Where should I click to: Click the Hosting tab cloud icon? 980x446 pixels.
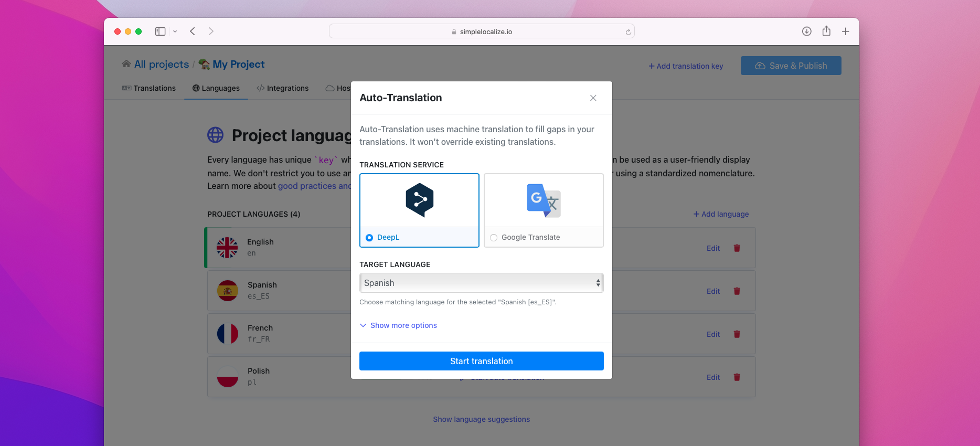(329, 88)
